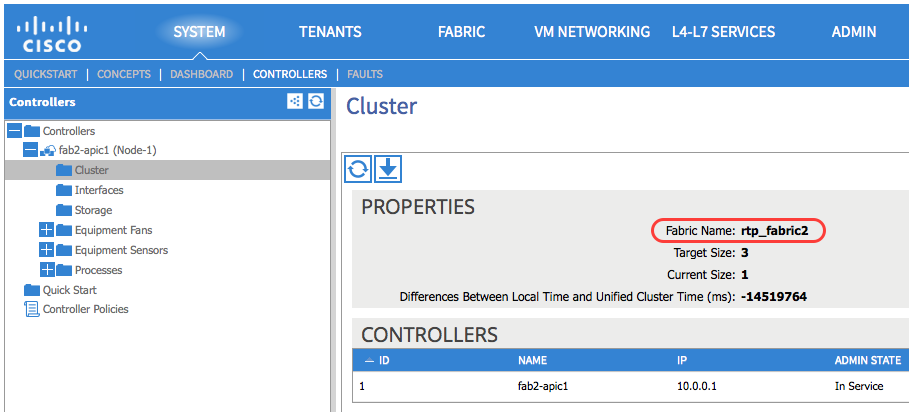
Task: Expand the Equipment Sensors folder
Action: tap(47, 250)
